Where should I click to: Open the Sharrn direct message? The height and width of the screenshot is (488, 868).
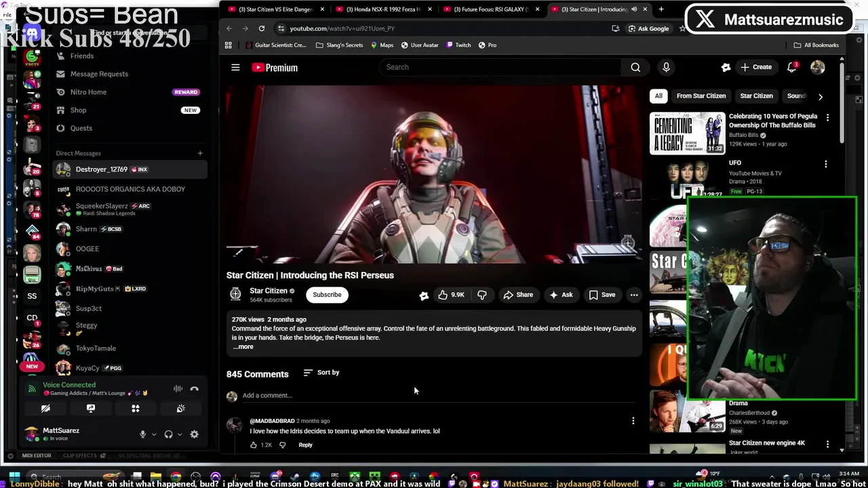129,229
